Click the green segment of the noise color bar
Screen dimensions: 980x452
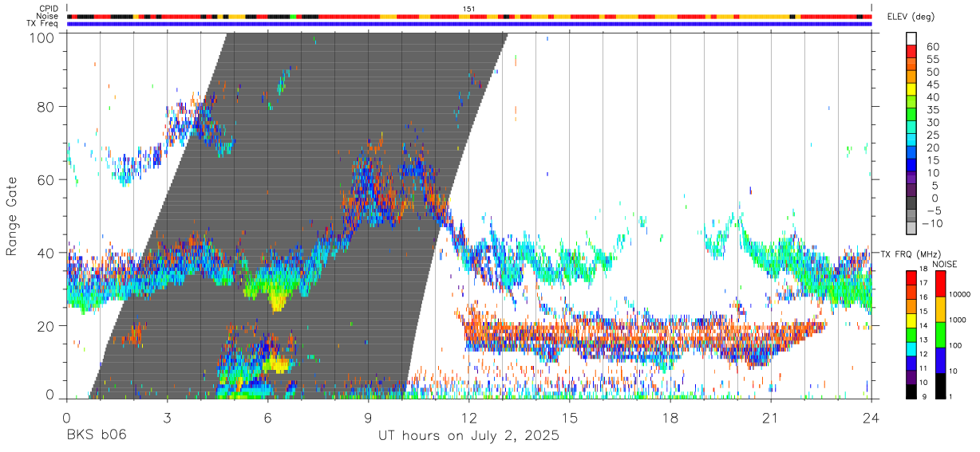pyautogui.click(x=942, y=335)
